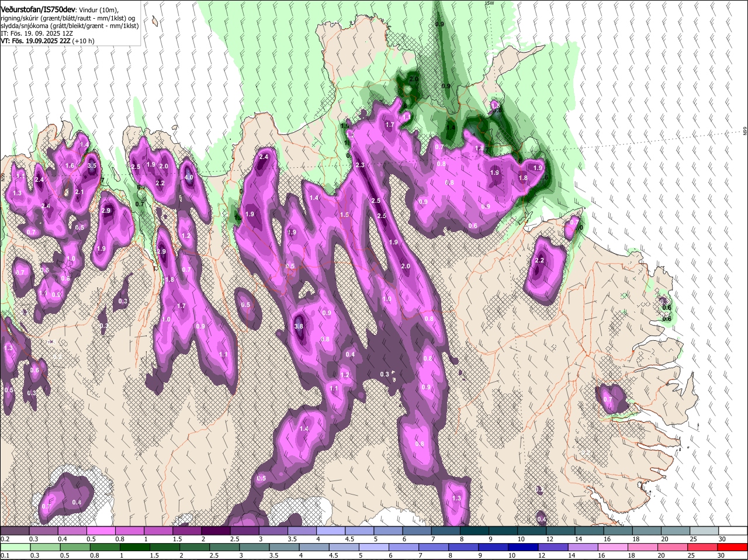Pick the bright pink upper swatch between 0.5 and 0.8

point(101,530)
